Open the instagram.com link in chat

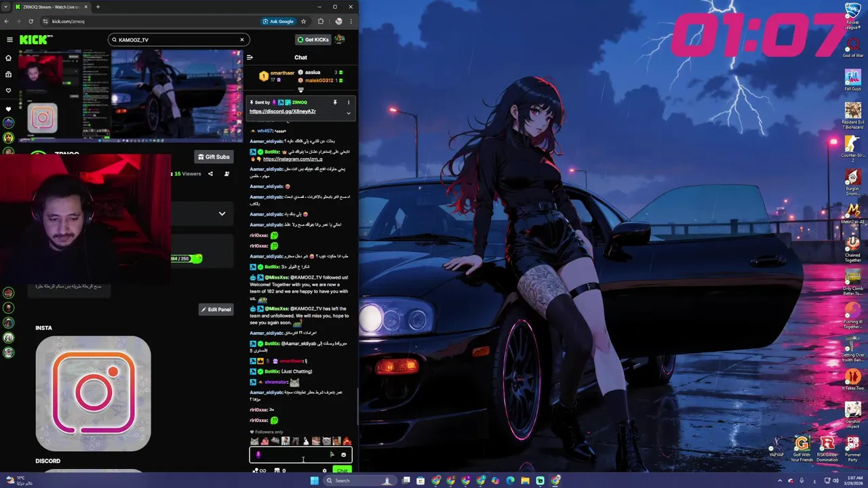pyautogui.click(x=292, y=159)
